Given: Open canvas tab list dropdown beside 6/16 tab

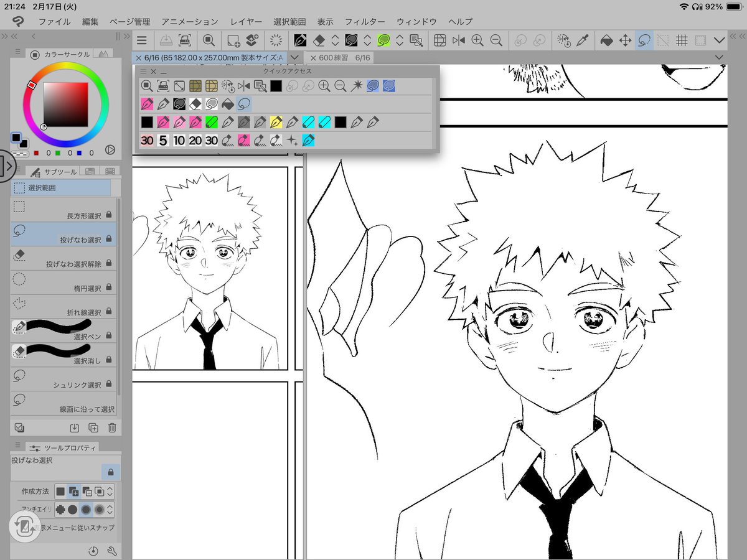Looking at the screenshot, I should click(295, 57).
